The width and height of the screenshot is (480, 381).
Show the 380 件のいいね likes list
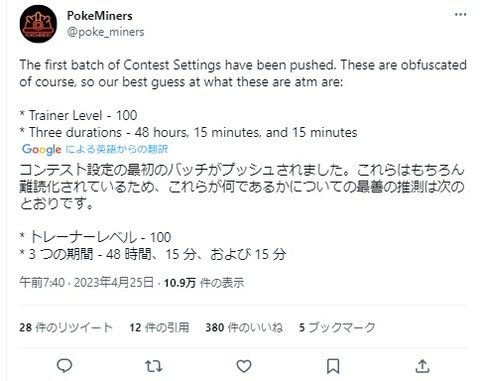[x=244, y=327]
